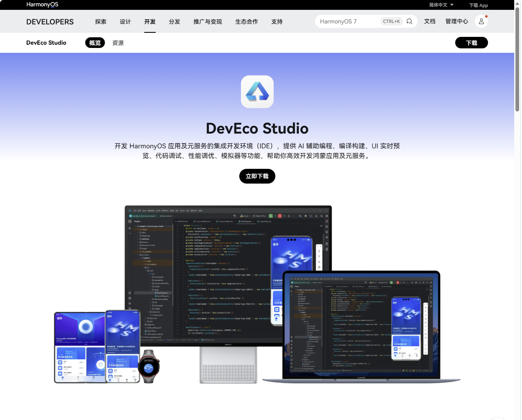Click the HarmonyOS logo in top bar
Screen dimensions: 522x420
click(42, 5)
